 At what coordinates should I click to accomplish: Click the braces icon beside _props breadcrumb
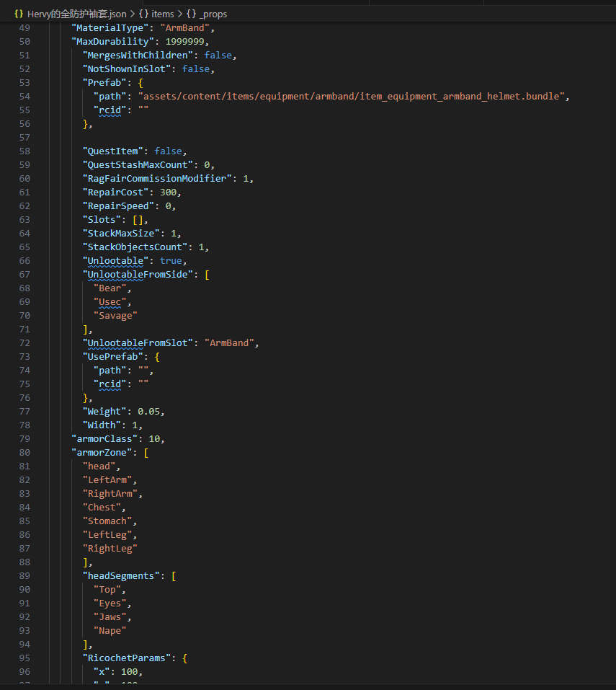191,14
